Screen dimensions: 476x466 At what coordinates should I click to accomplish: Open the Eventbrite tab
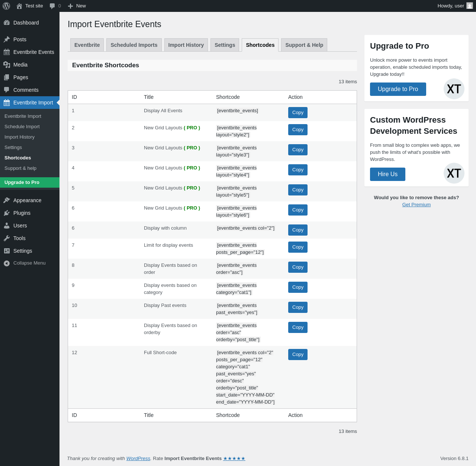pyautogui.click(x=87, y=45)
